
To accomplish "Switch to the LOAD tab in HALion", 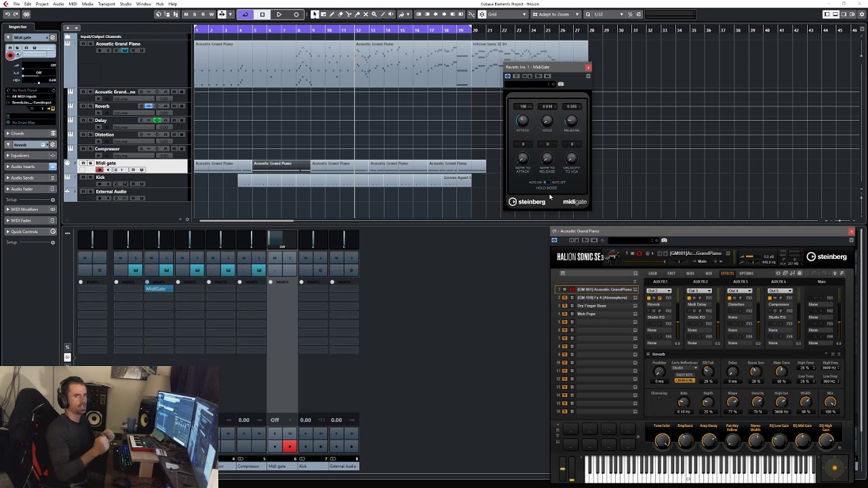I will click(653, 273).
